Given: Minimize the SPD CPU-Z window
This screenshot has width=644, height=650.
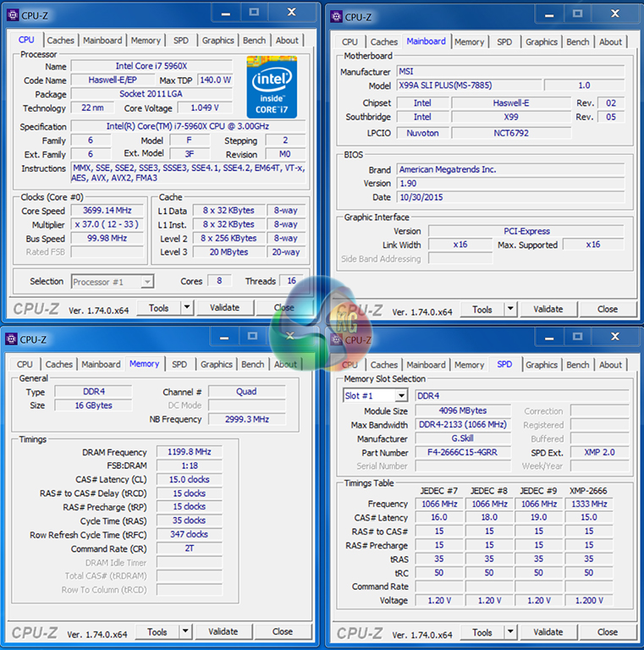Looking at the screenshot, I should click(549, 338).
